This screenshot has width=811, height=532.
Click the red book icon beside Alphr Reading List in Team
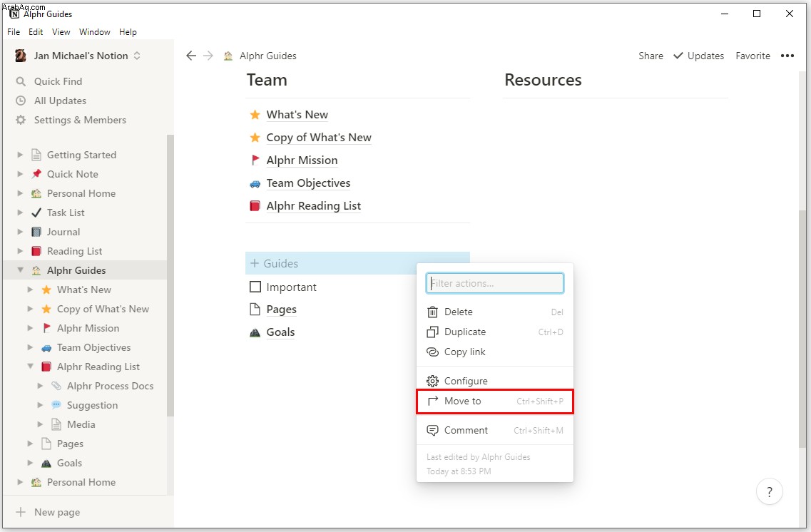255,206
